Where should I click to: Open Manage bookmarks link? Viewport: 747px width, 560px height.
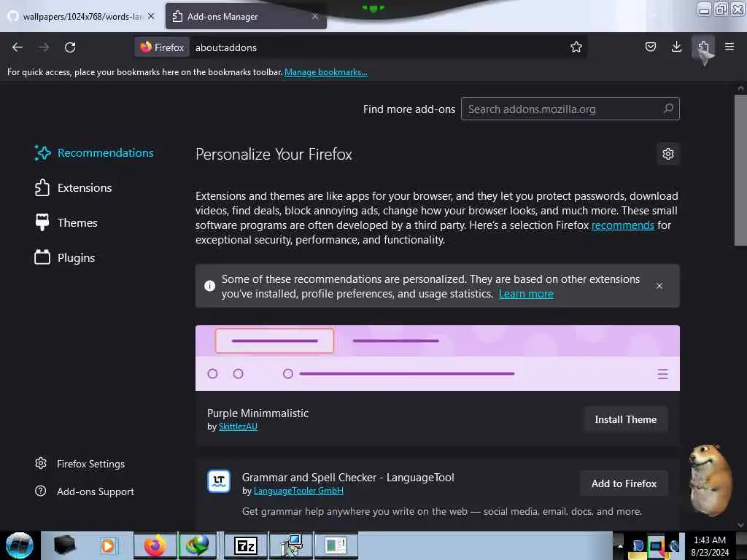coord(326,72)
